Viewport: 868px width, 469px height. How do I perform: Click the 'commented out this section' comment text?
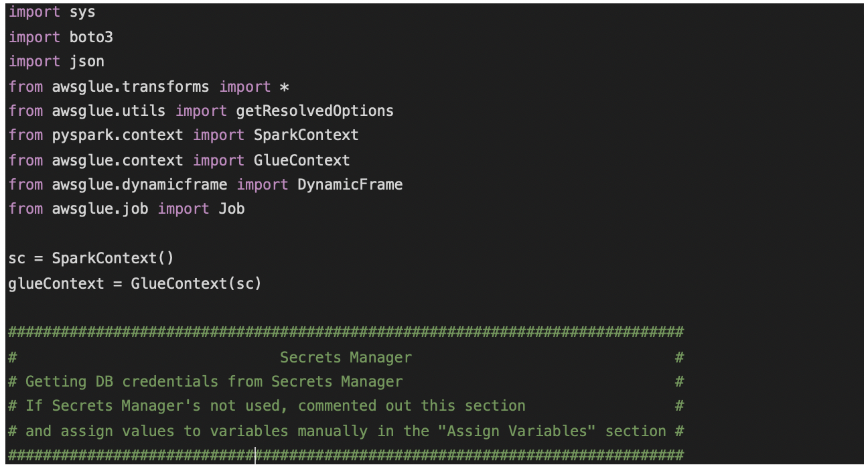point(411,406)
